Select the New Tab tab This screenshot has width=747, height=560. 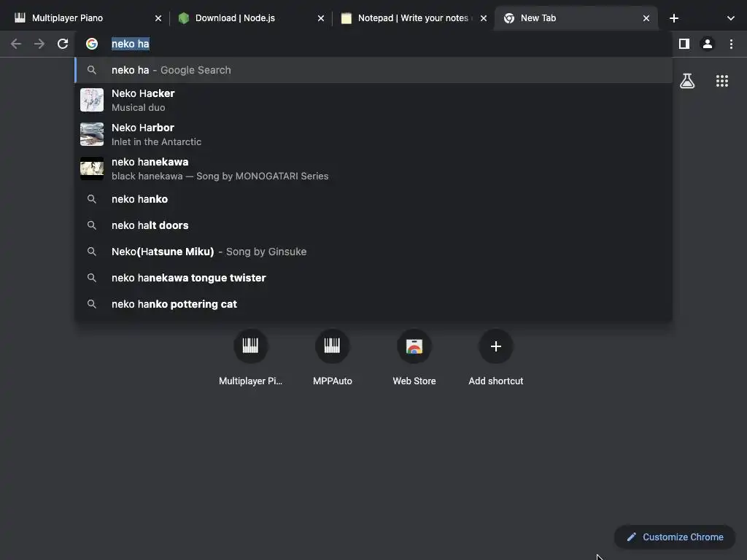click(576, 18)
